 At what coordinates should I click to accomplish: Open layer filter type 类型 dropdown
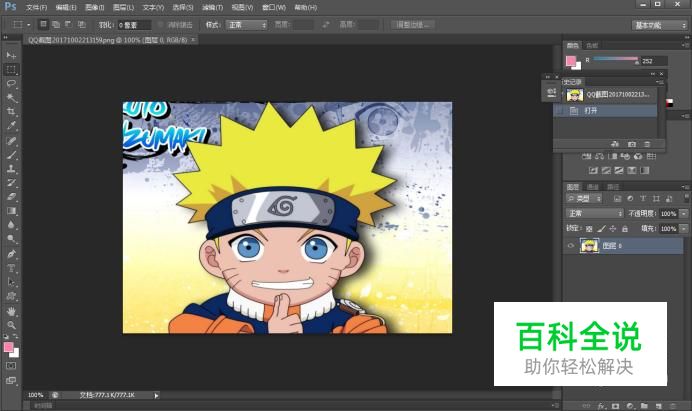[x=584, y=199]
